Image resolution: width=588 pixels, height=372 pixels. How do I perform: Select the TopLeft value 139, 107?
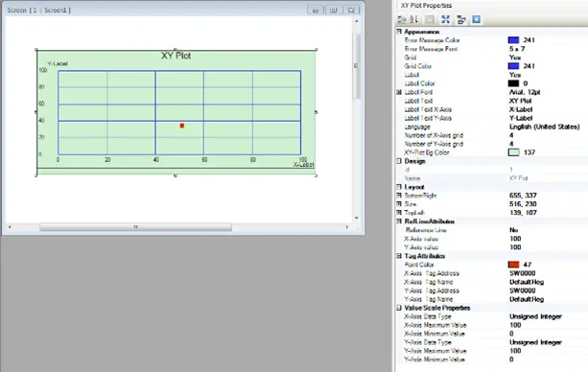[523, 212]
